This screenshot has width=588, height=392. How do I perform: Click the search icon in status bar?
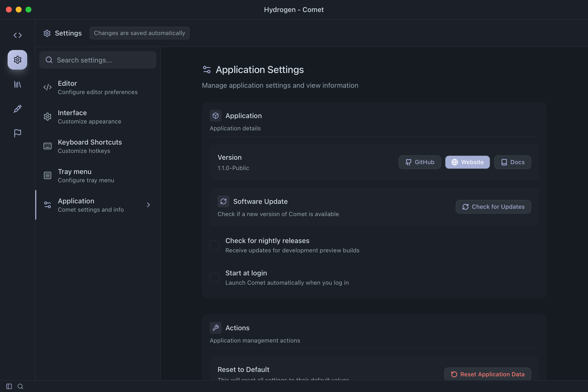(x=21, y=386)
